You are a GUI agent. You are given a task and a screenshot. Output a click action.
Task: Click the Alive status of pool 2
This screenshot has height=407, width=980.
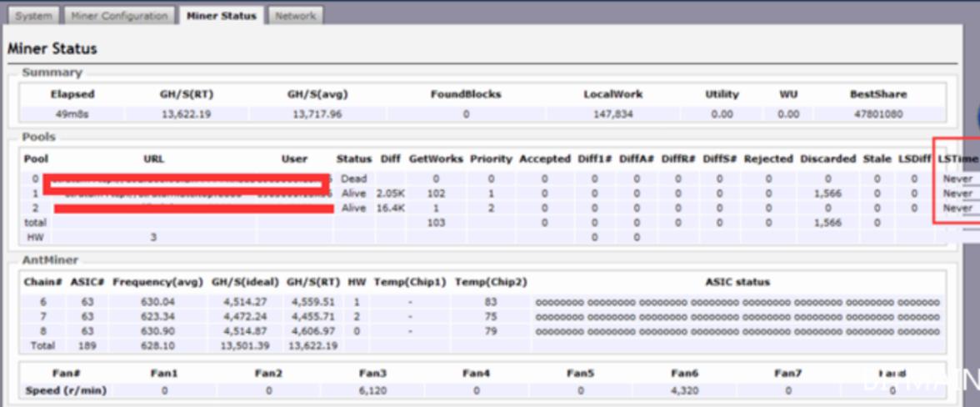point(353,209)
